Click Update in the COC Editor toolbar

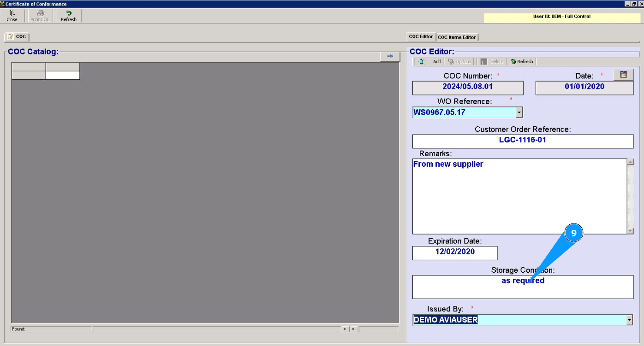459,62
